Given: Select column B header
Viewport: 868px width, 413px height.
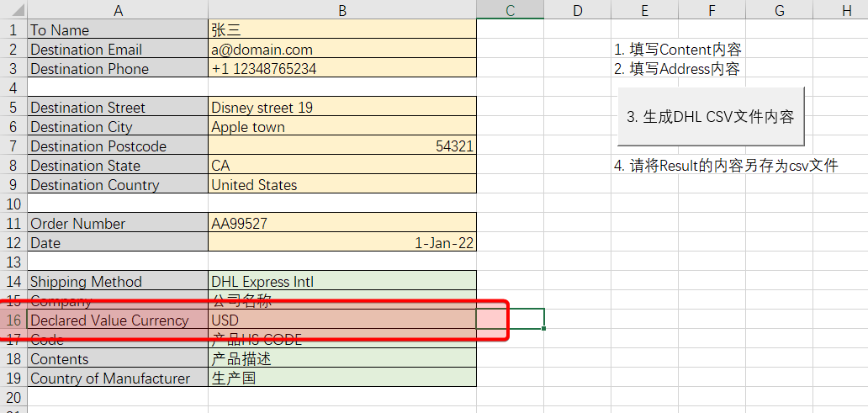Looking at the screenshot, I should 341,10.
